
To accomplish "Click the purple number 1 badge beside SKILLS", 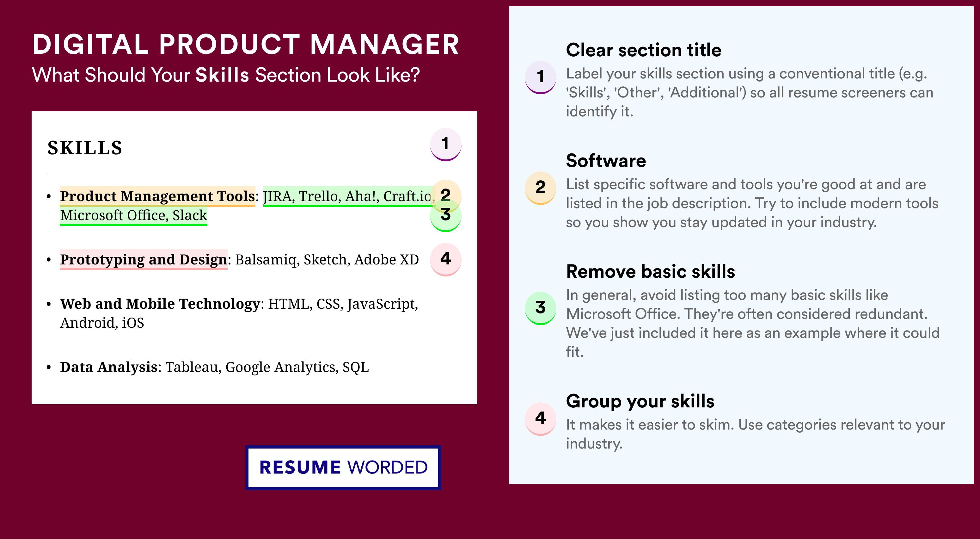I will click(445, 144).
